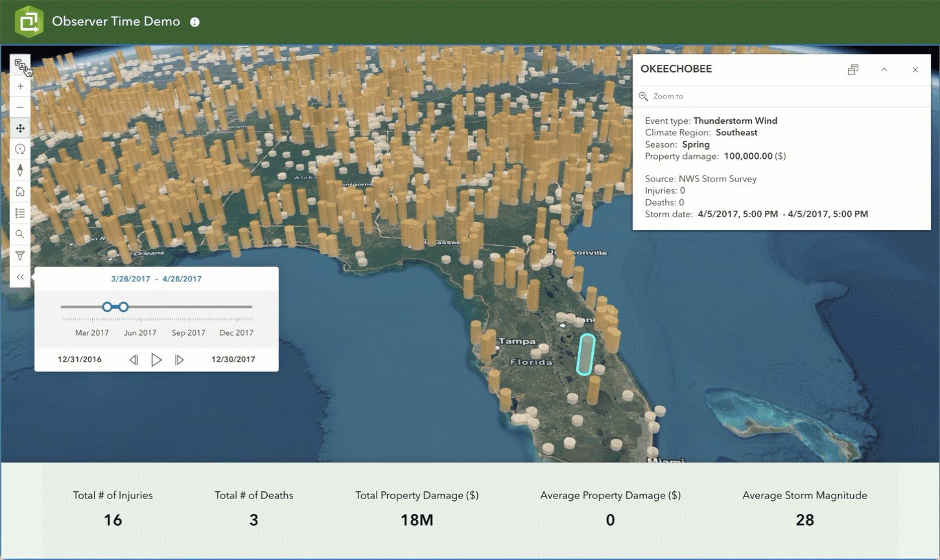
Task: Click the Time slider widget toolbar icon
Action: (x=20, y=65)
